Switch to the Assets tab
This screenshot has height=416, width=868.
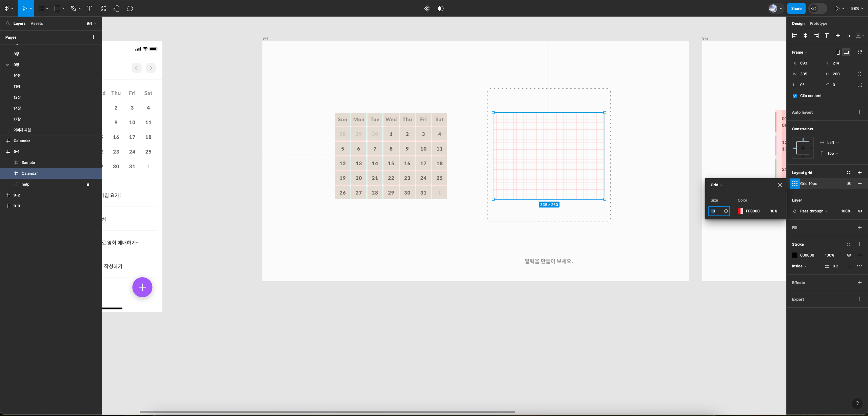point(37,23)
